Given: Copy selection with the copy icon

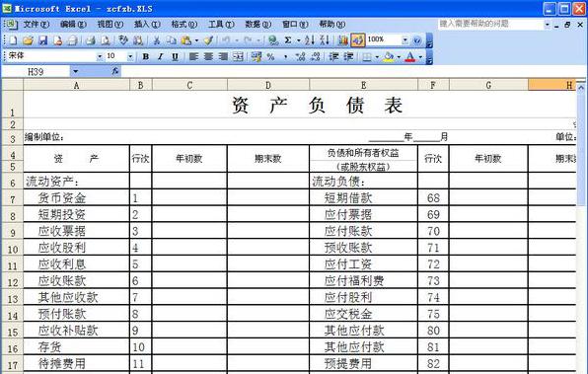Looking at the screenshot, I should (171, 39).
